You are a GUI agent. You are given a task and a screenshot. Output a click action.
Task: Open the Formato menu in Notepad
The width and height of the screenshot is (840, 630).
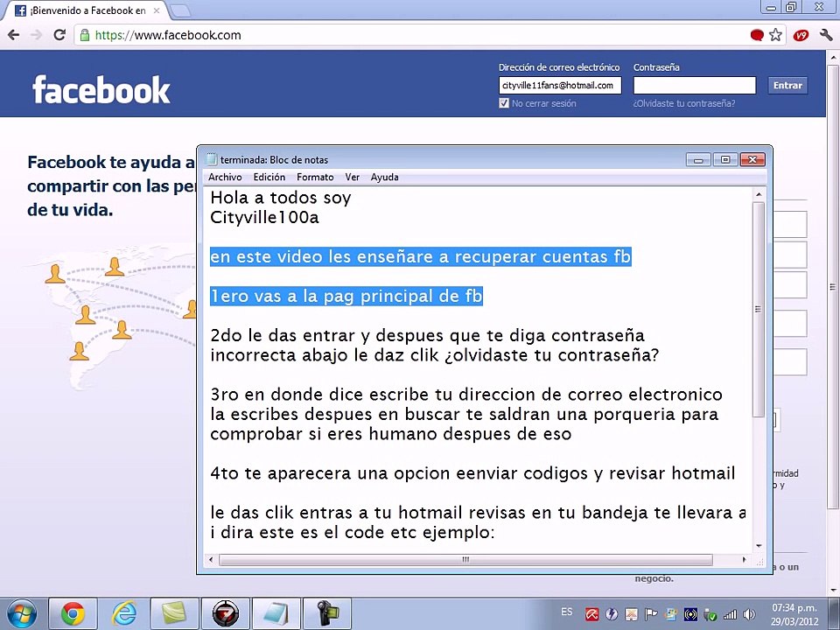[x=315, y=177]
